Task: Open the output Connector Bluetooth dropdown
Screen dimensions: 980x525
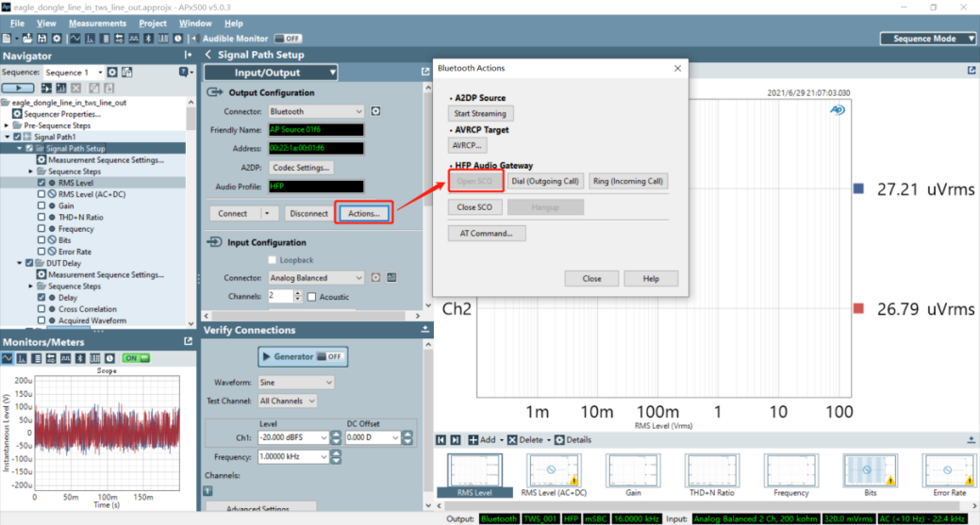Action: pos(316,111)
